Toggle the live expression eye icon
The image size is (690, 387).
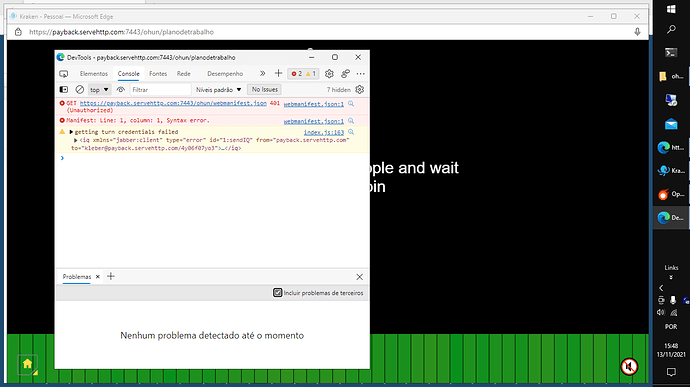click(x=121, y=90)
